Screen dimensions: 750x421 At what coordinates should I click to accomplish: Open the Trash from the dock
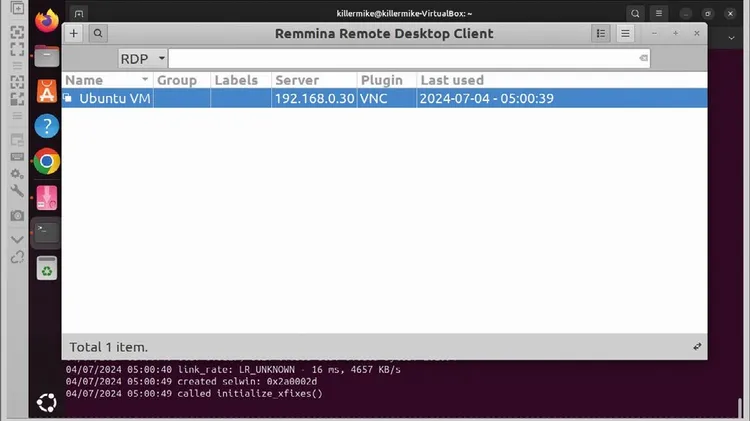[x=47, y=268]
